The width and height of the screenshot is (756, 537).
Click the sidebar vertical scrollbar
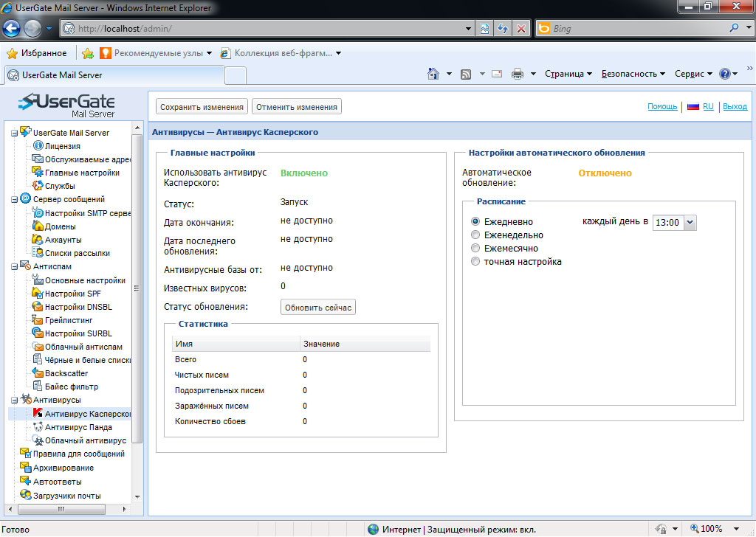pyautogui.click(x=137, y=295)
